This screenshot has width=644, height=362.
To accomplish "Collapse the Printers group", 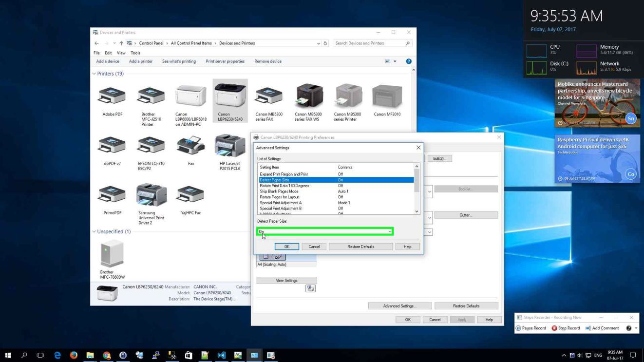I will click(94, 74).
